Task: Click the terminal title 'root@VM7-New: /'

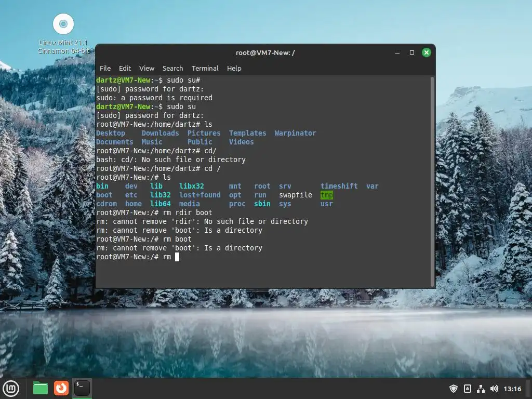Action: point(265,52)
